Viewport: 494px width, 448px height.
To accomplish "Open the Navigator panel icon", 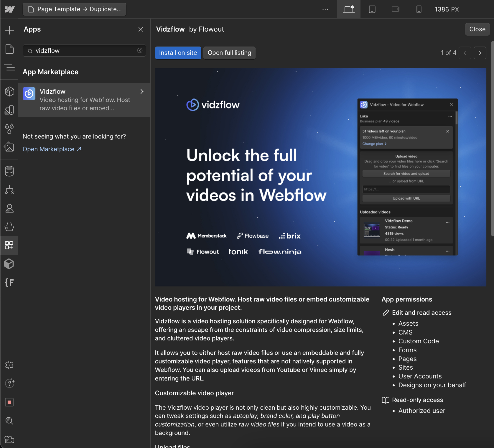I will coord(9,67).
